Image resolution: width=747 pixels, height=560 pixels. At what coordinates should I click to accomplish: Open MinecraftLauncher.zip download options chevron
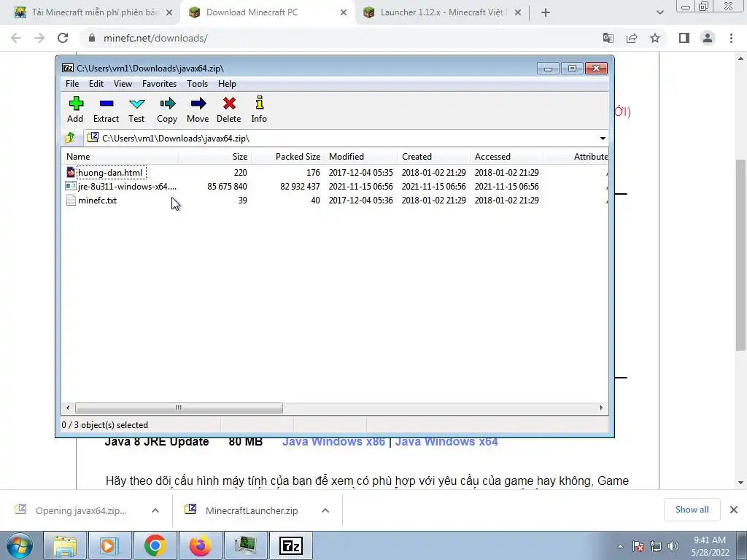tap(325, 510)
